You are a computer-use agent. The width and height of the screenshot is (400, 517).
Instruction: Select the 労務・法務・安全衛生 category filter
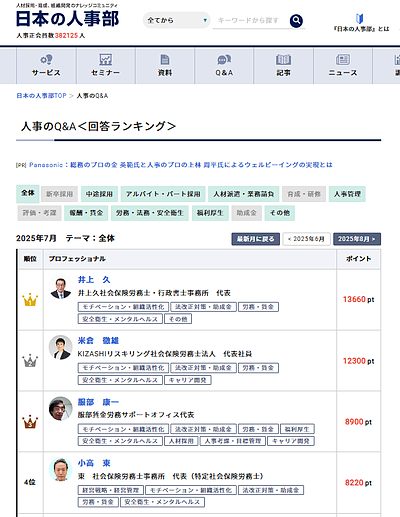coord(150,213)
